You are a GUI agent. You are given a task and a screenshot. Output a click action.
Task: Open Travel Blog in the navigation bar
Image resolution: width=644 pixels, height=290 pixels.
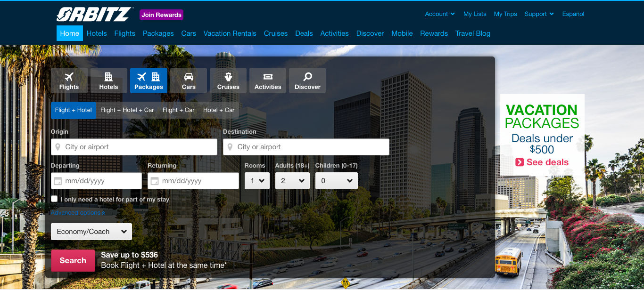click(473, 33)
